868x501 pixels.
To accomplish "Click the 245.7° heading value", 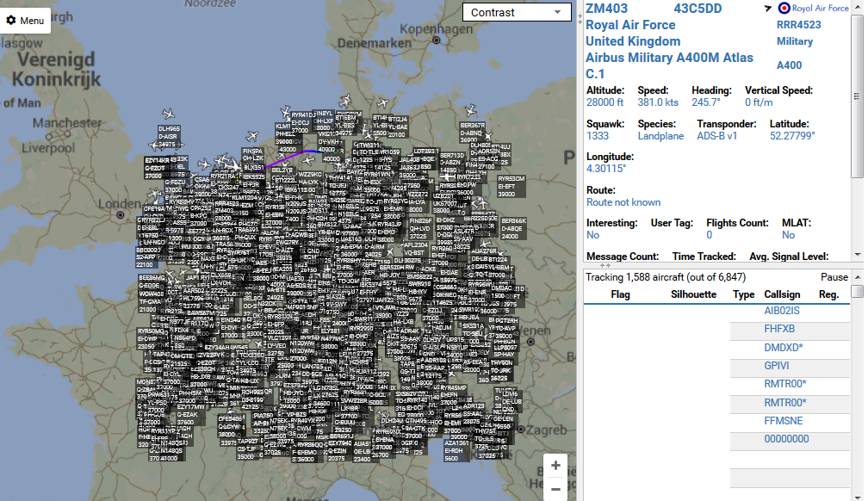I will click(x=706, y=102).
